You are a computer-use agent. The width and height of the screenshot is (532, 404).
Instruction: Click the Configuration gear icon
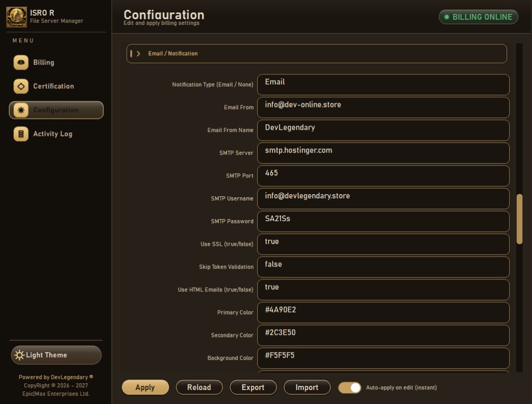21,110
